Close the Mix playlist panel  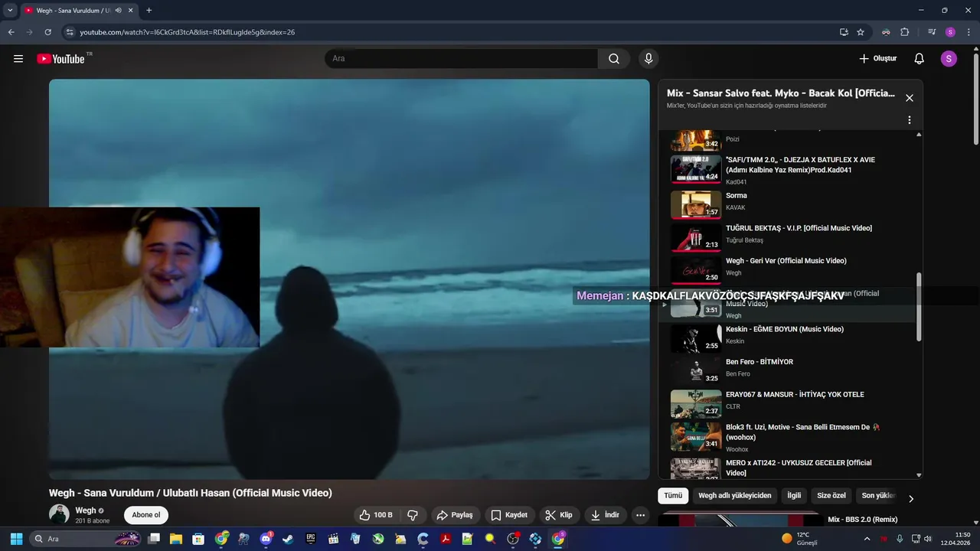[910, 98]
